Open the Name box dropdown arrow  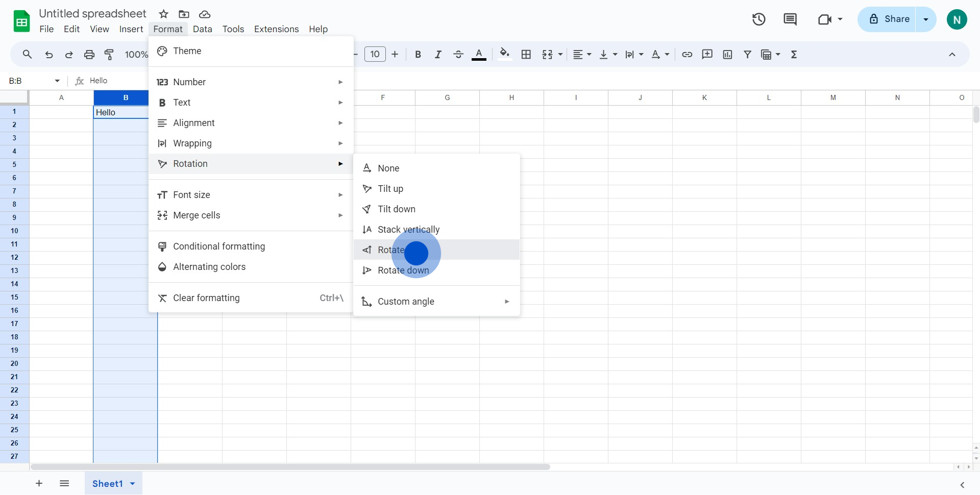coord(57,81)
